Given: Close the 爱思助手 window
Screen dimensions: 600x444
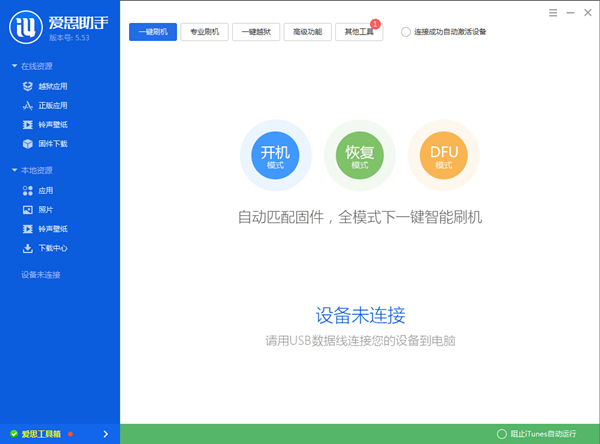Looking at the screenshot, I should [x=588, y=13].
